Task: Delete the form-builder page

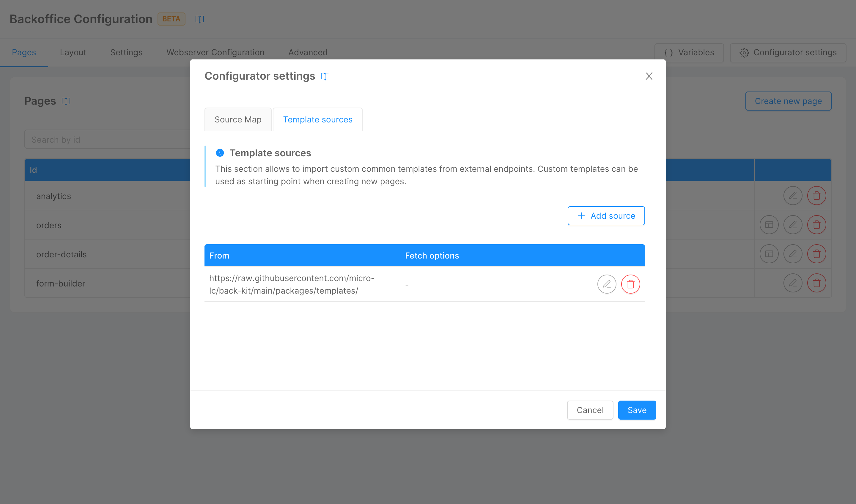Action: (816, 283)
